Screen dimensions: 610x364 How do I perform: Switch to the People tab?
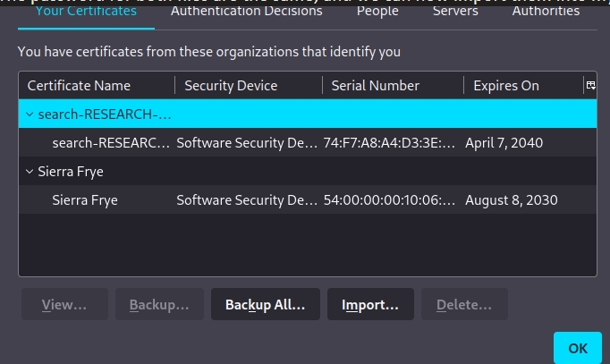pyautogui.click(x=377, y=12)
